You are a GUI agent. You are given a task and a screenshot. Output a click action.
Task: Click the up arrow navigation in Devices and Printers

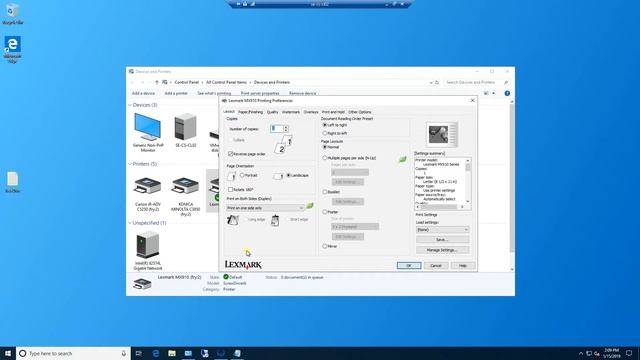click(x=157, y=82)
